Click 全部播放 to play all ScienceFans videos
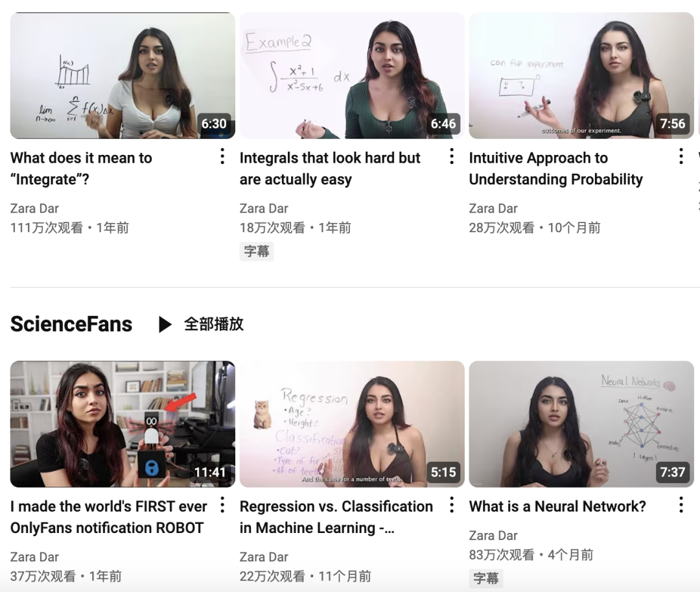The width and height of the screenshot is (700, 592). coord(214,324)
